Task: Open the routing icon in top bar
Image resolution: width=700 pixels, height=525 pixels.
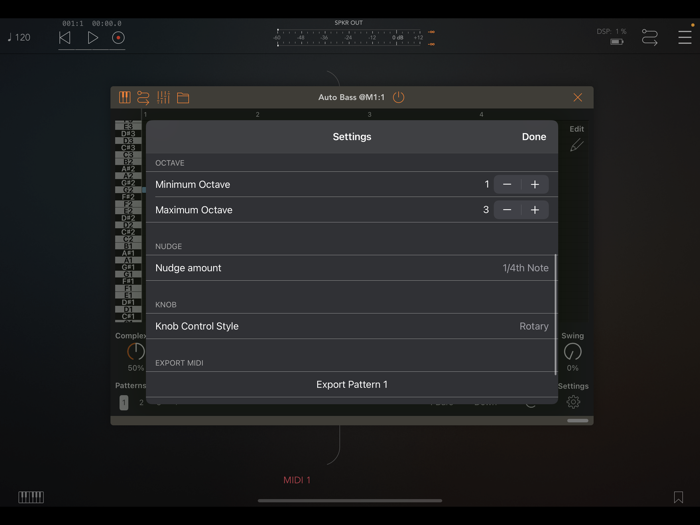Action: (650, 38)
